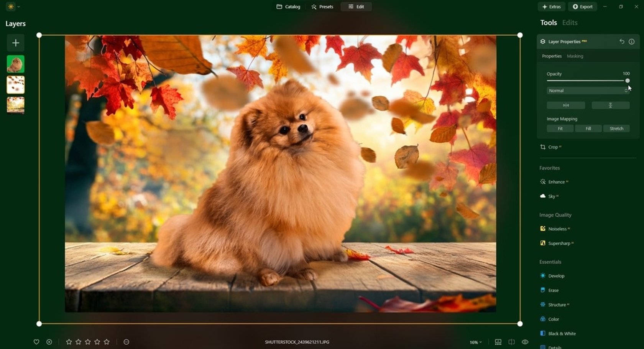The width and height of the screenshot is (644, 349).
Task: Select the Enhance AI tool
Action: (x=556, y=182)
